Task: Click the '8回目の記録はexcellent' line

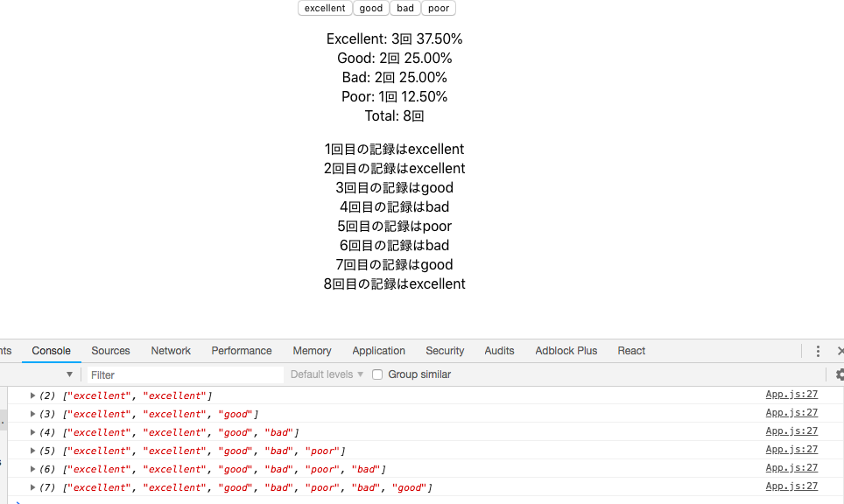Action: tap(395, 284)
